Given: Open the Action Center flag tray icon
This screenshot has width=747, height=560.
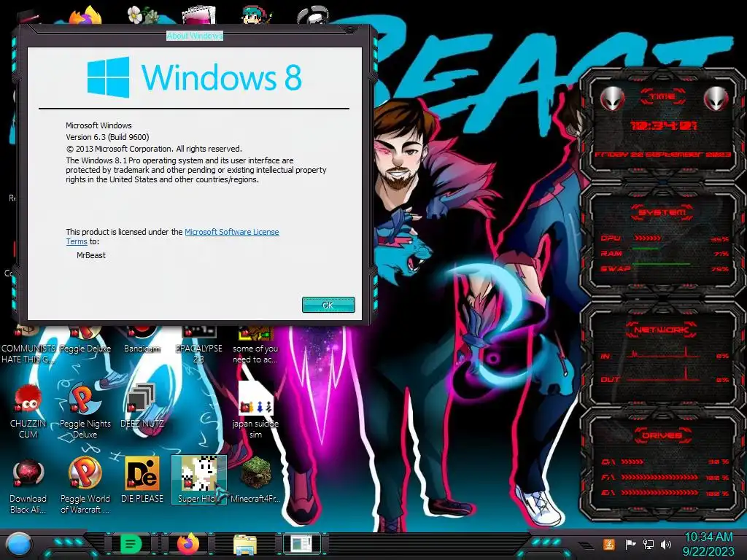Looking at the screenshot, I should point(630,544).
